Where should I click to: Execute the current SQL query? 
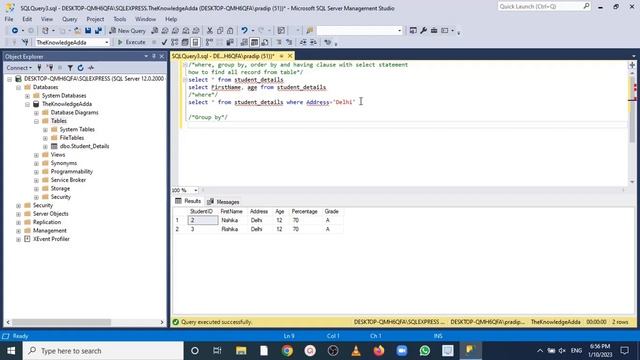pos(131,42)
